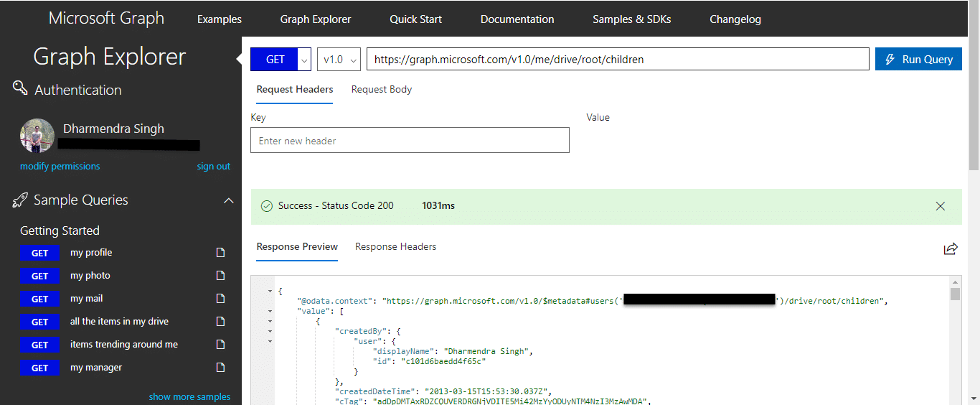
Task: Open docs icon for my mail query
Action: coord(221,299)
